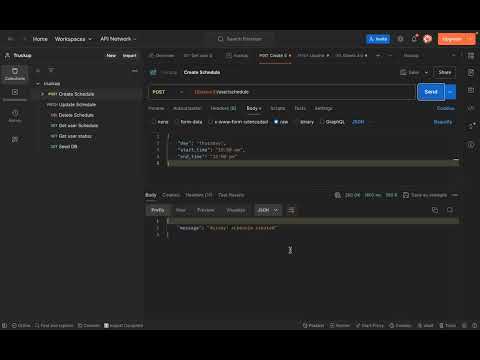Select the Raw response view
The image size is (480, 360).
pos(181,210)
